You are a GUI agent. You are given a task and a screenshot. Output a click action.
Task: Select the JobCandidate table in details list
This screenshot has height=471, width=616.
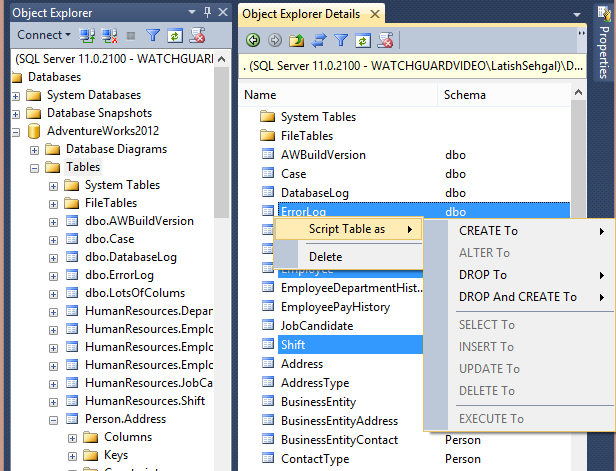[316, 326]
